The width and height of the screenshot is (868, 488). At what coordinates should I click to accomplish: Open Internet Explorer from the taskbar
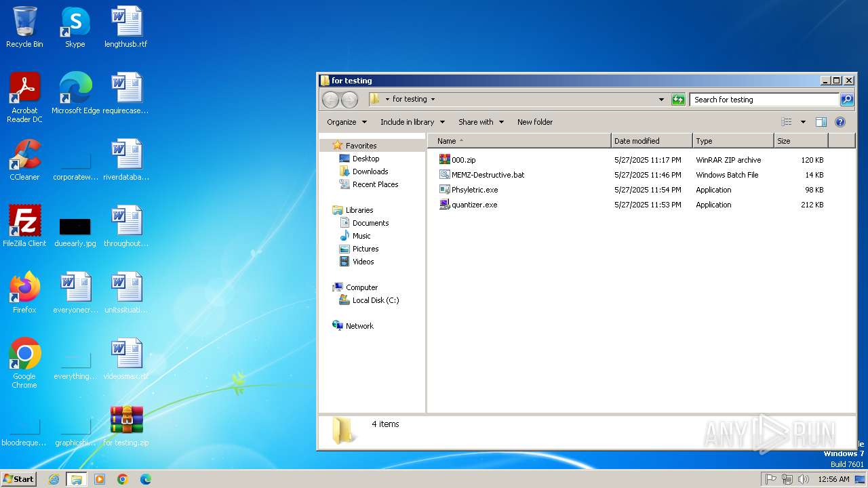pos(54,479)
